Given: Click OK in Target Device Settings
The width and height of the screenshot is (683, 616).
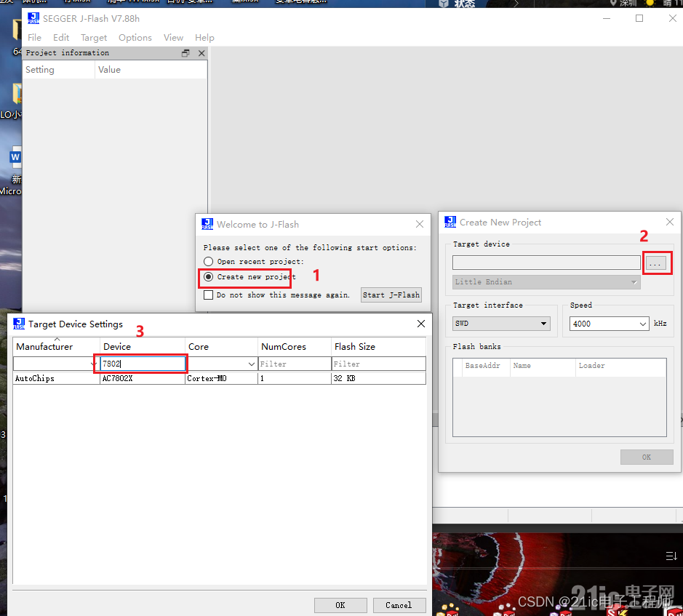Looking at the screenshot, I should pyautogui.click(x=340, y=605).
